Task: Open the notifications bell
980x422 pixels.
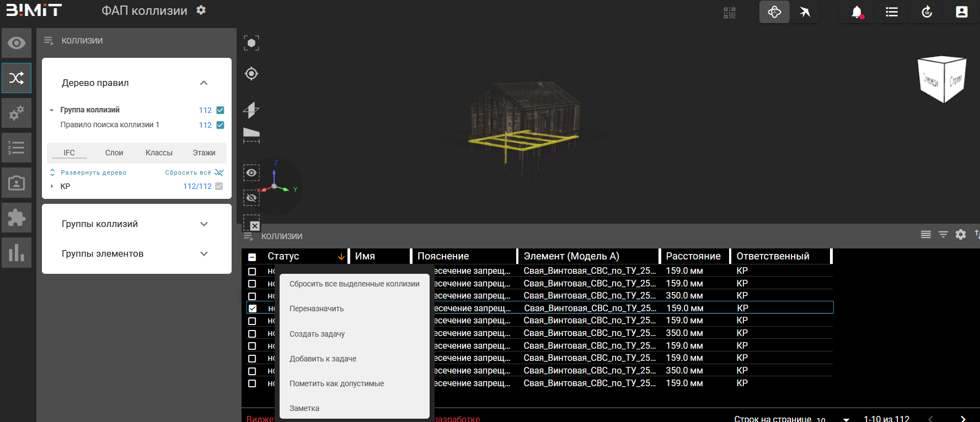Action: [856, 12]
